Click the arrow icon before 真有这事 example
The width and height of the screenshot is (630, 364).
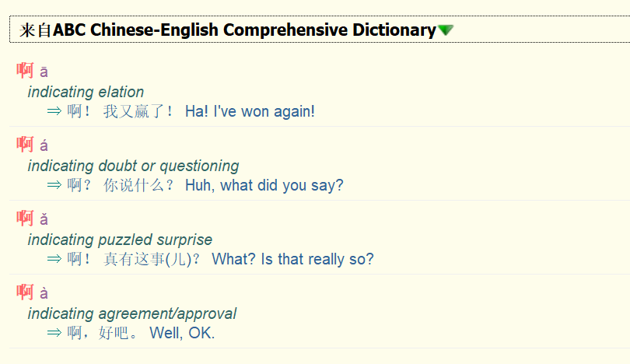54,259
